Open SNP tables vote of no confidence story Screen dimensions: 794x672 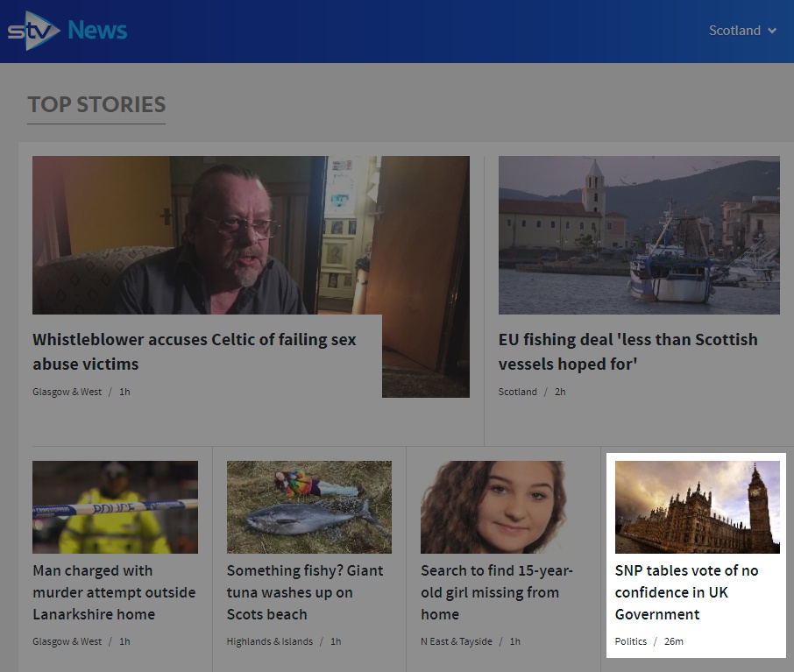pyautogui.click(x=687, y=592)
